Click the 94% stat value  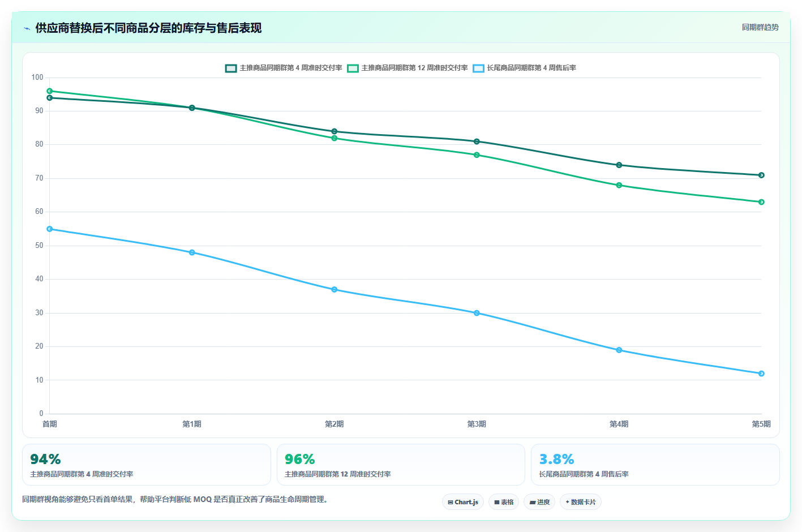(45, 459)
